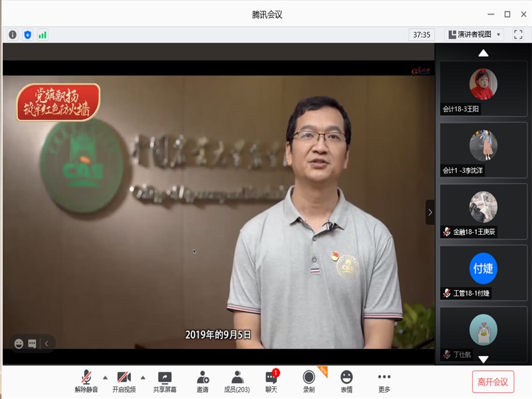This screenshot has width=532, height=399.
Task: Click the meeting timer 37:35
Action: coord(422,35)
